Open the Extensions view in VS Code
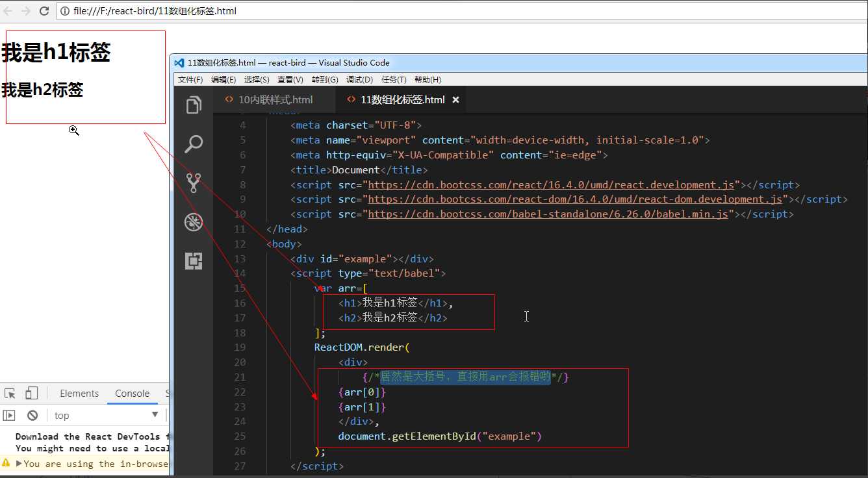This screenshot has width=868, height=478. 194,261
